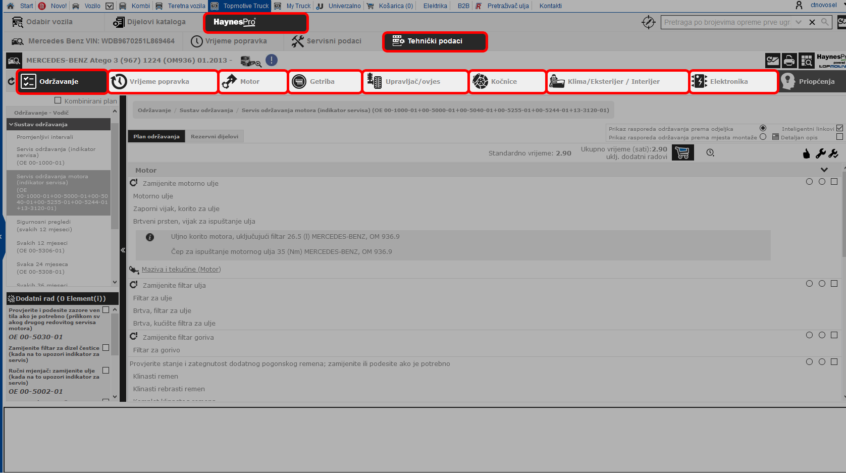Click the email/message icon beside print
The image size is (846, 473).
(772, 60)
